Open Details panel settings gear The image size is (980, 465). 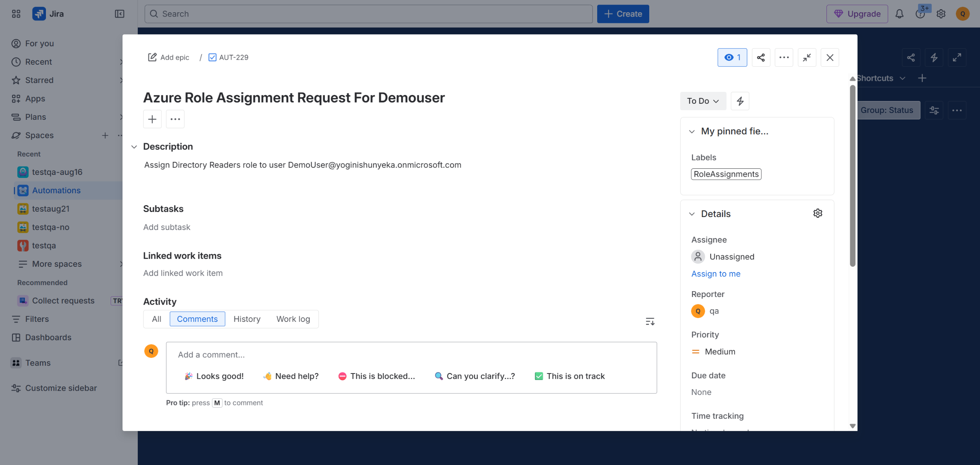(x=818, y=214)
